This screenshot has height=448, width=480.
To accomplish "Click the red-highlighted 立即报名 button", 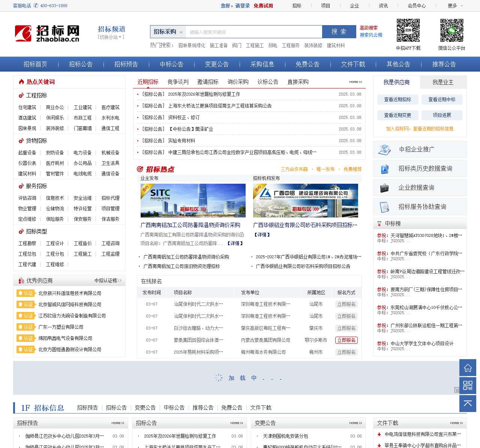I will point(346,340).
